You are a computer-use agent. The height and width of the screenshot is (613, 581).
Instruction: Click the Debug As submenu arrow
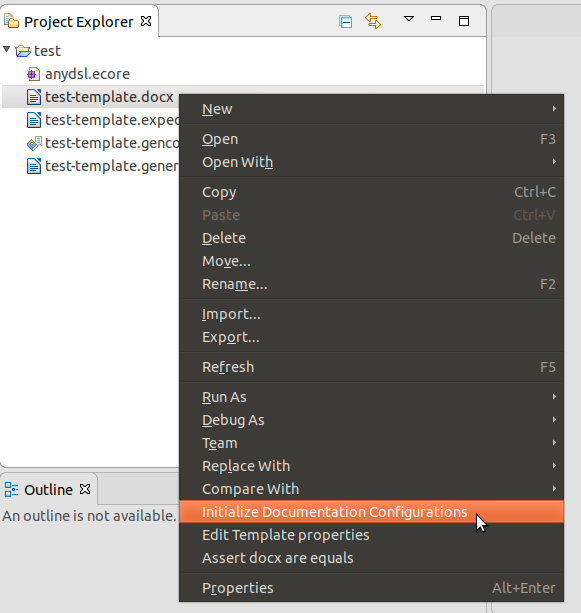[x=554, y=419]
